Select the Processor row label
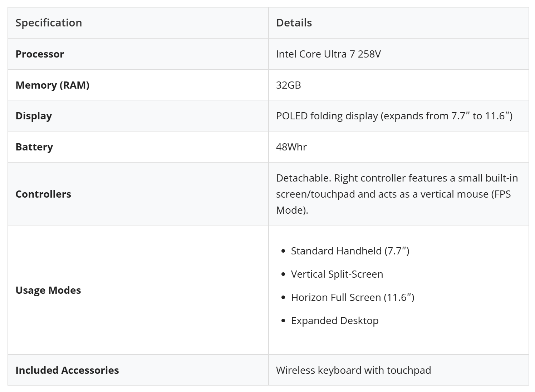Viewport: 535px width, 392px height. (40, 54)
